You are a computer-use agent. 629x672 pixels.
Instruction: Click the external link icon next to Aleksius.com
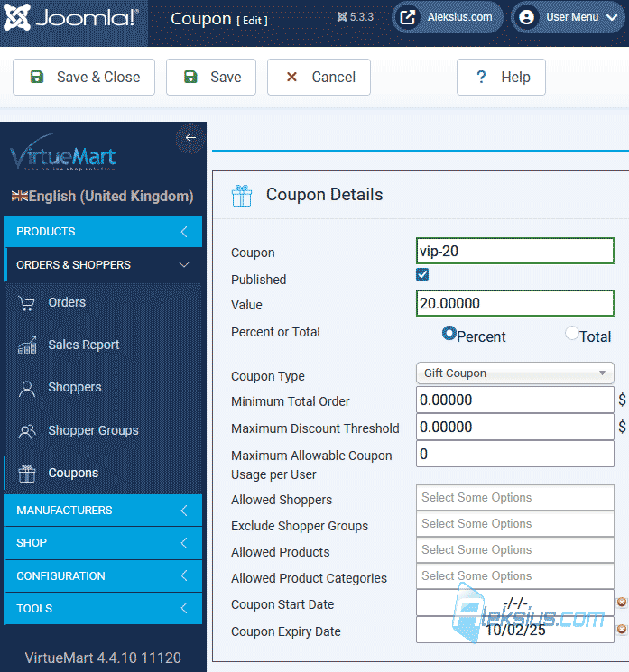pyautogui.click(x=407, y=17)
